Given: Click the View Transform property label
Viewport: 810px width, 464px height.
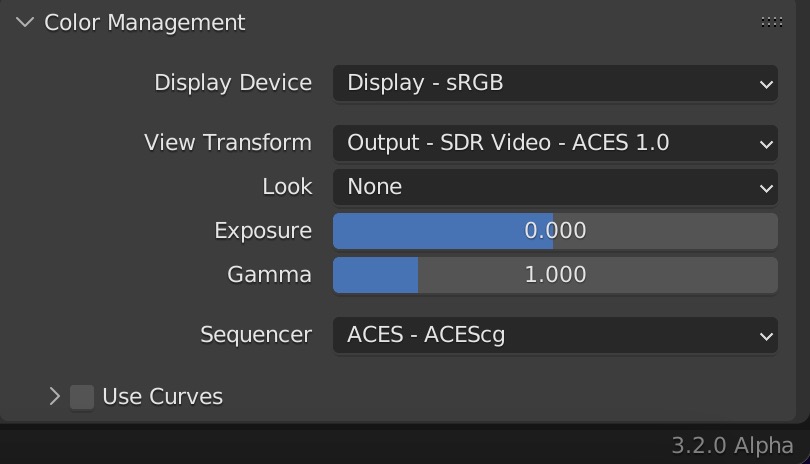Looking at the screenshot, I should tap(228, 143).
